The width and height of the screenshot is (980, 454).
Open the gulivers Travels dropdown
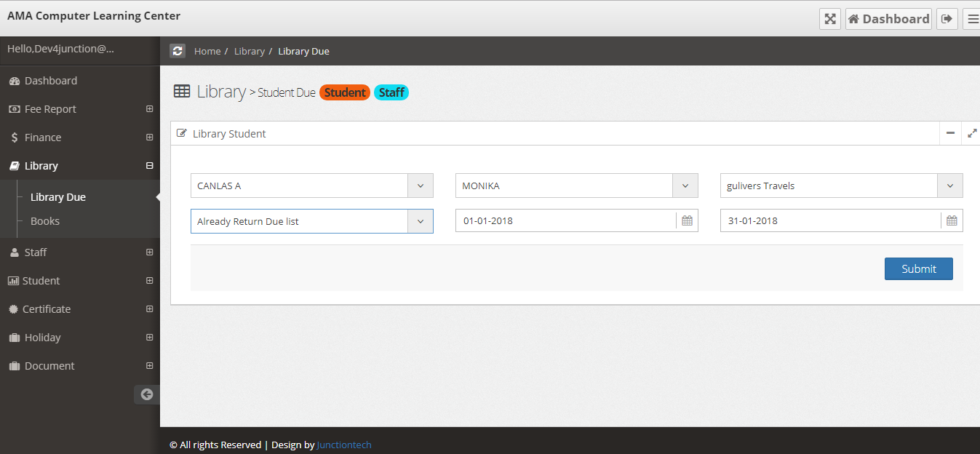842,186
